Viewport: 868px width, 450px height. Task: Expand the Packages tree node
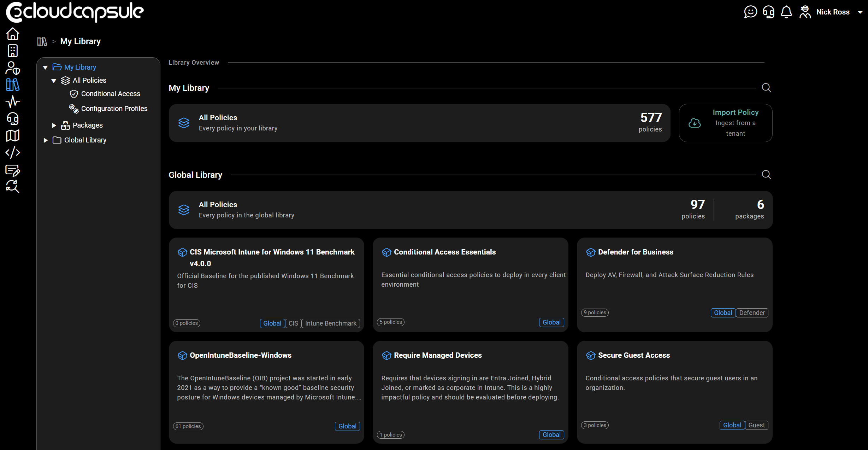pos(54,125)
